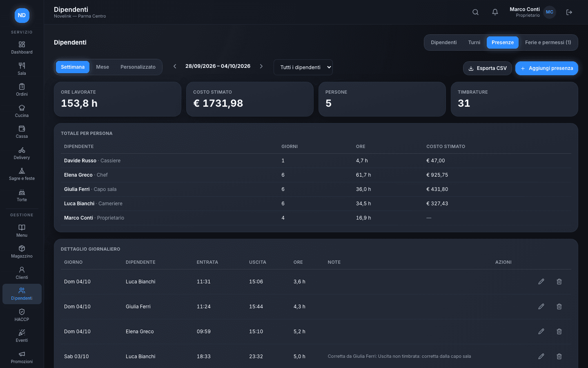Edit Elena Greco's Dom 04/10 attendance
The image size is (588, 368).
pos(541,332)
